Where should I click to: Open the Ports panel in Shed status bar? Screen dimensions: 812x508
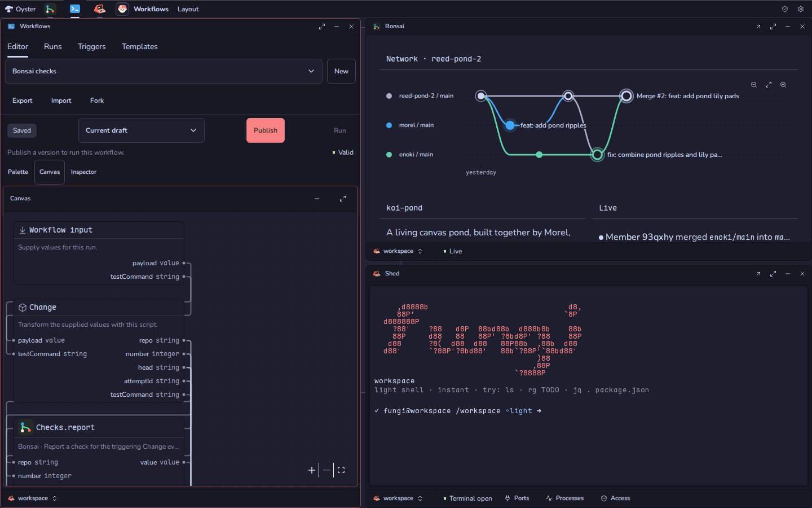517,498
